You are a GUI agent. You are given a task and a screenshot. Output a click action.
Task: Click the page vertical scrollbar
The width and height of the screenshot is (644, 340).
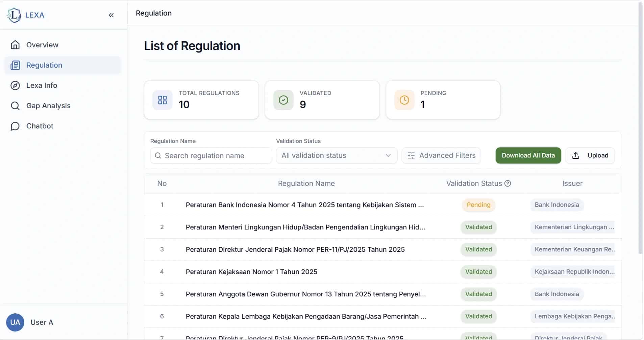point(640,128)
